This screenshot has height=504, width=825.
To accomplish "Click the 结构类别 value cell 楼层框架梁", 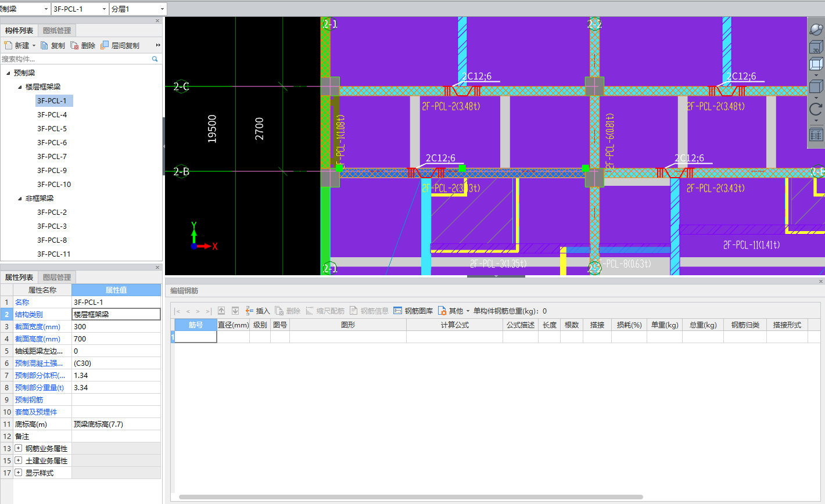I will [116, 314].
